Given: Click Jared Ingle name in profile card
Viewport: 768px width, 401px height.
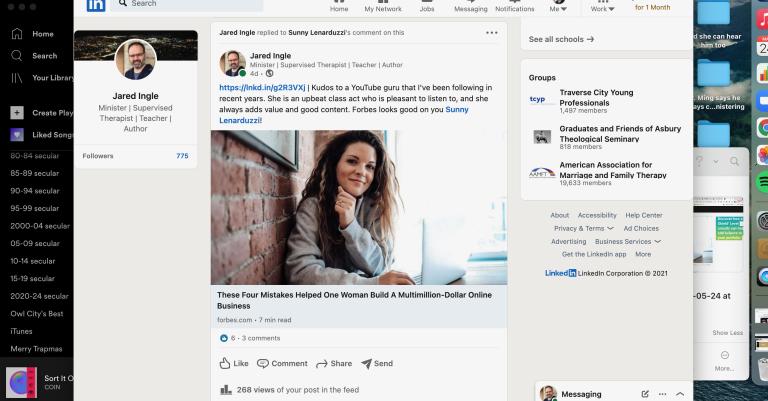Looking at the screenshot, I should coord(136,96).
